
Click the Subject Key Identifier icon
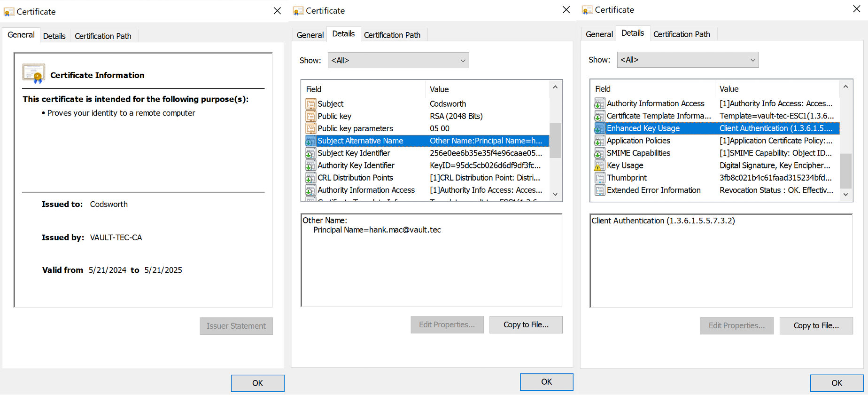coord(310,153)
